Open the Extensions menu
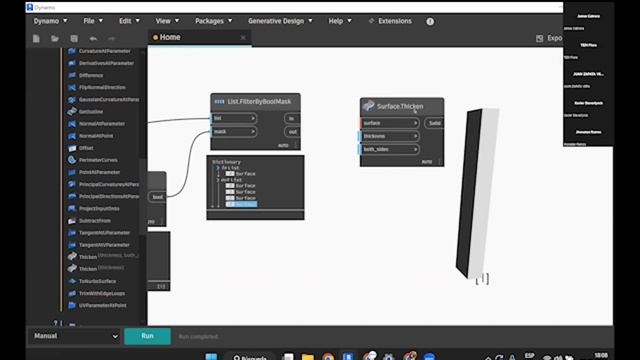 pos(390,21)
